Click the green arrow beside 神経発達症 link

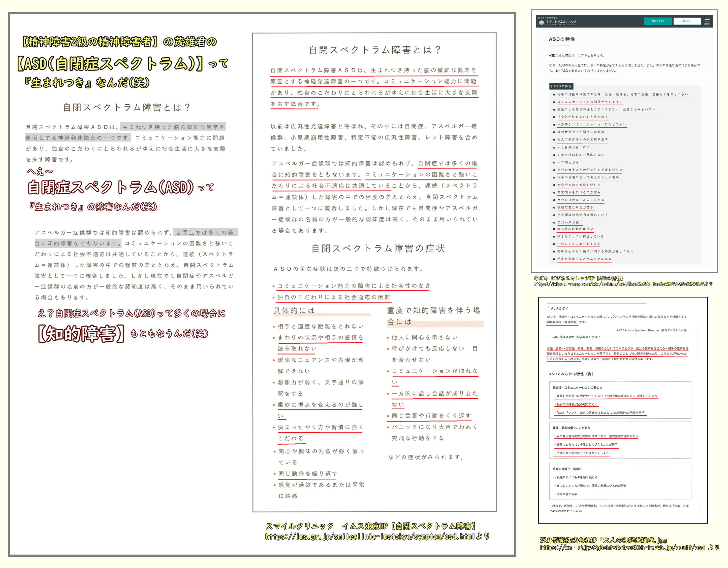(x=556, y=337)
